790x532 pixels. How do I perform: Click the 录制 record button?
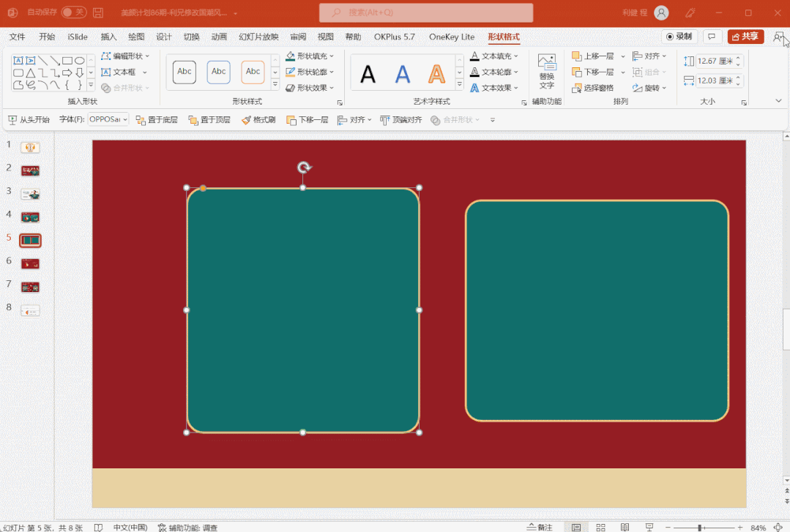pos(679,37)
